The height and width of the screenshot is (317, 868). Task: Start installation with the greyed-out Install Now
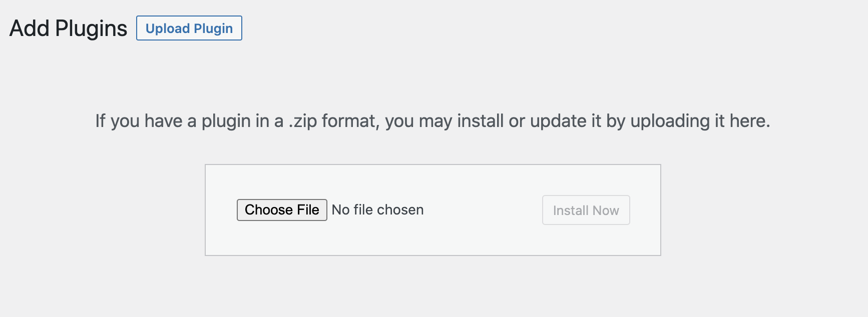(586, 210)
